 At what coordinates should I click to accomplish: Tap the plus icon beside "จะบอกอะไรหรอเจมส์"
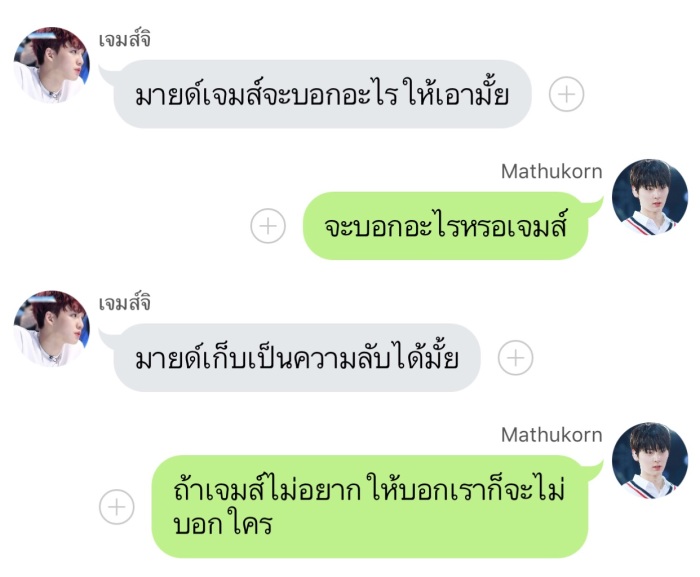coord(268,226)
